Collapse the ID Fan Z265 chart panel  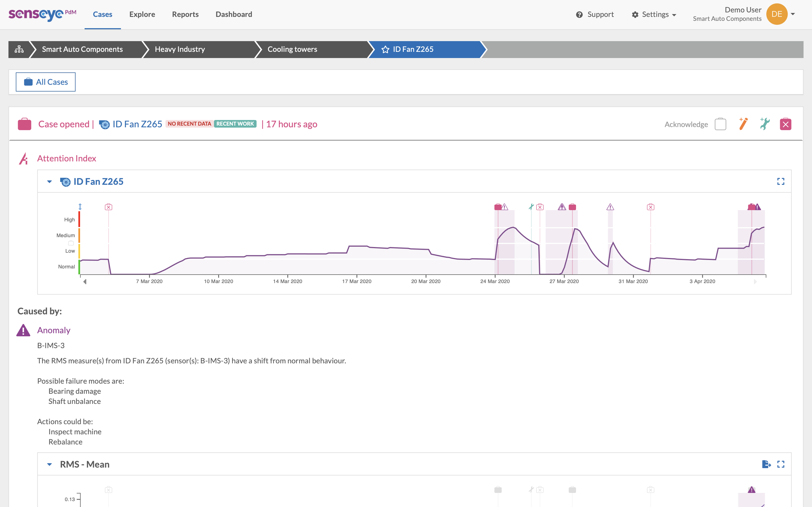tap(49, 182)
